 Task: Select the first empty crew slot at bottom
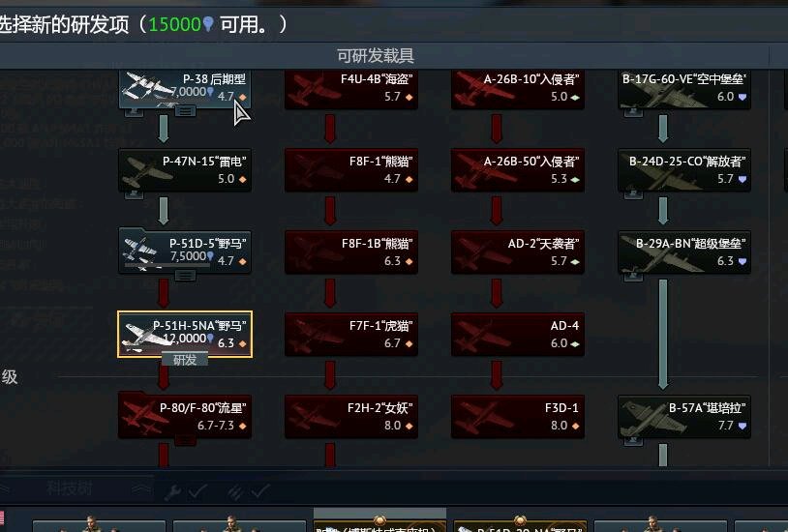coord(99,526)
